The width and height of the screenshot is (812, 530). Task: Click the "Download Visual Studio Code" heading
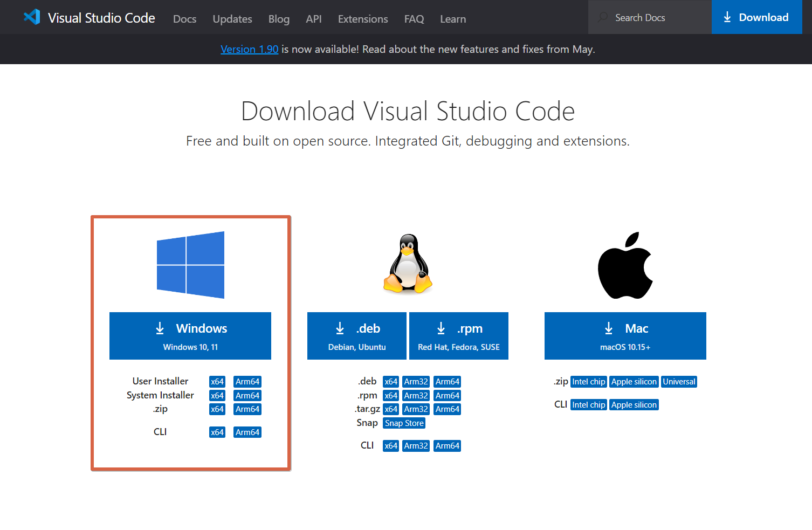click(408, 111)
